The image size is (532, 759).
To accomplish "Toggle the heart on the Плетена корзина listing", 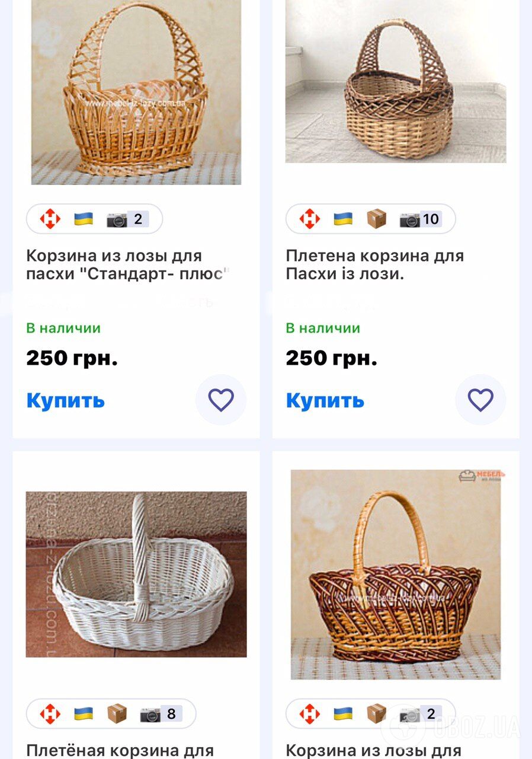I will coord(480,400).
